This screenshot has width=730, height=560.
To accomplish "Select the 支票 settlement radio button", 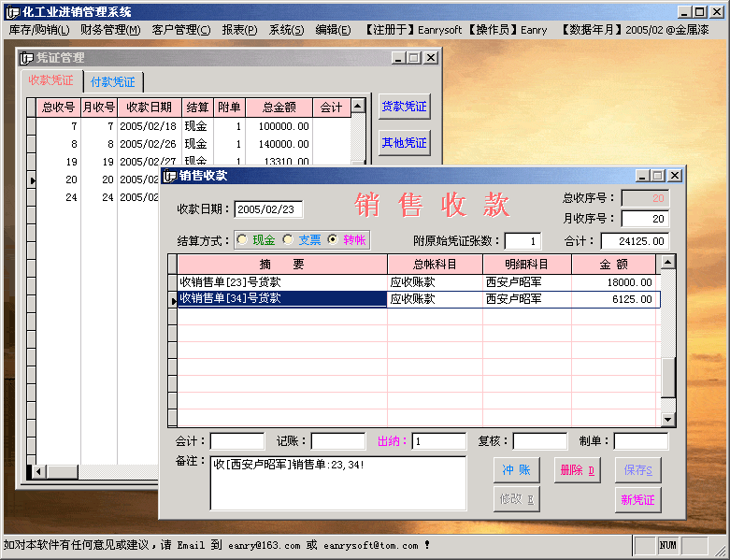I will 288,239.
